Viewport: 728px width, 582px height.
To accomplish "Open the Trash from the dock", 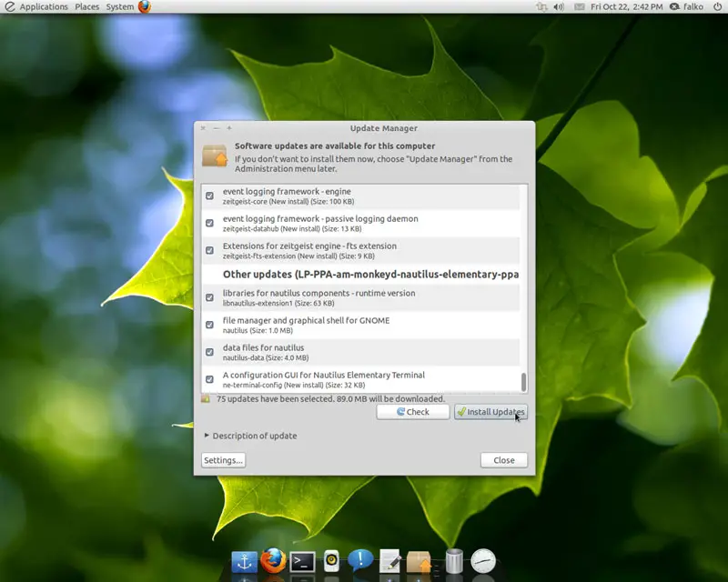I will pyautogui.click(x=454, y=561).
